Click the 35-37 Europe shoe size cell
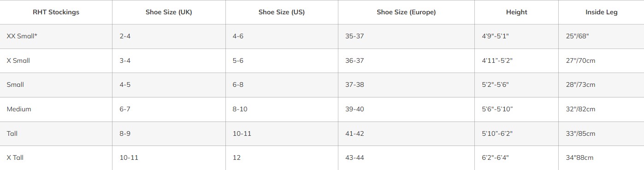This screenshot has width=644, height=170. [354, 36]
